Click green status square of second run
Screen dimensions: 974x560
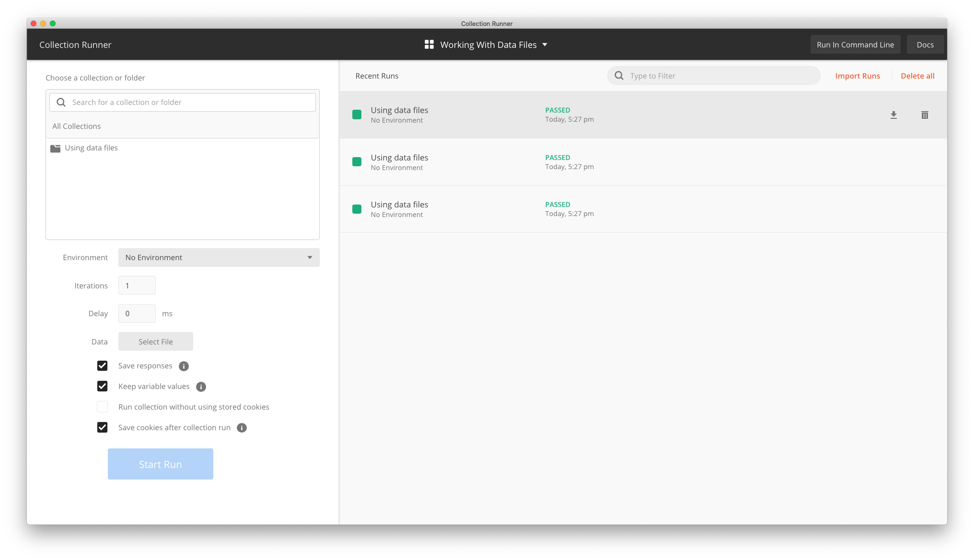pos(357,162)
